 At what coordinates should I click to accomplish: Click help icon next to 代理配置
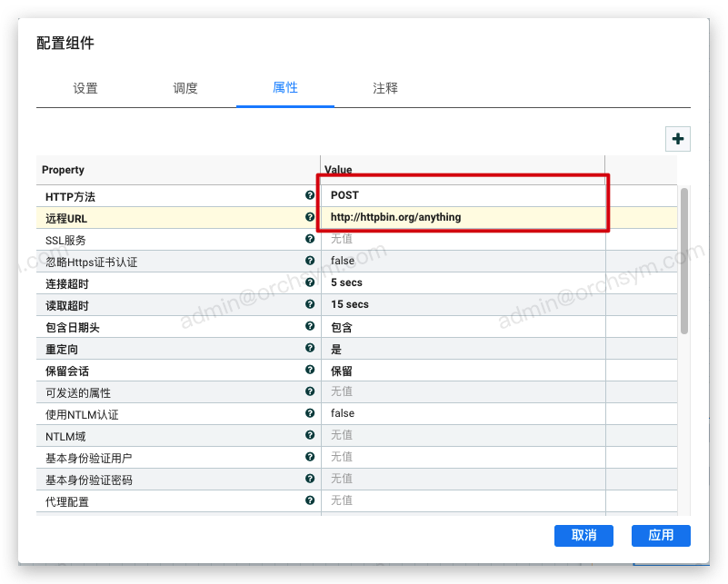(x=310, y=500)
